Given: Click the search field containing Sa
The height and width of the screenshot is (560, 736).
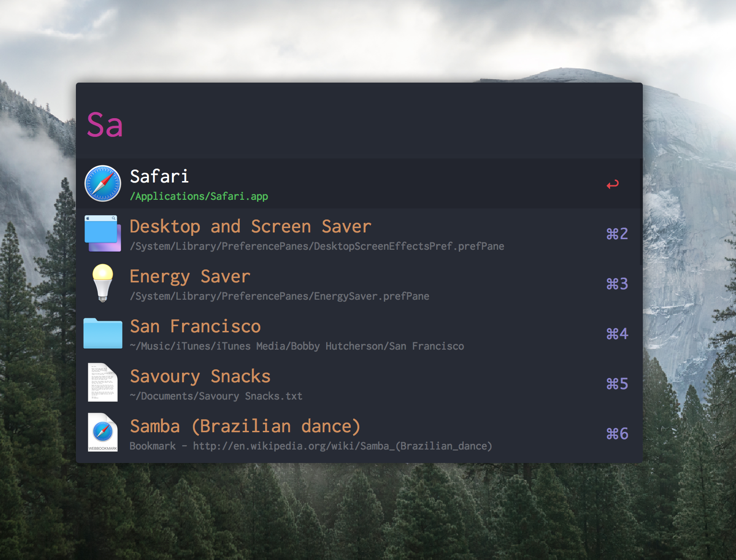Looking at the screenshot, I should pyautogui.click(x=336, y=125).
